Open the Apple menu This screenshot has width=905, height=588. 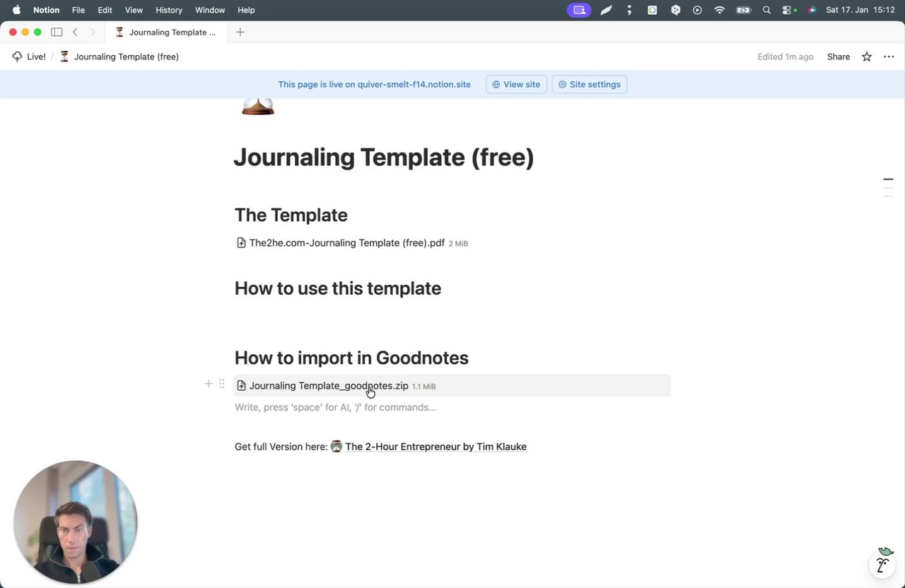pos(16,10)
